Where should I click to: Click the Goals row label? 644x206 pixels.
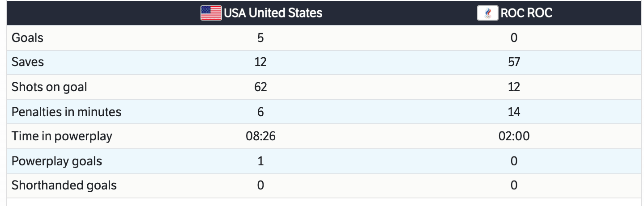click(27, 38)
